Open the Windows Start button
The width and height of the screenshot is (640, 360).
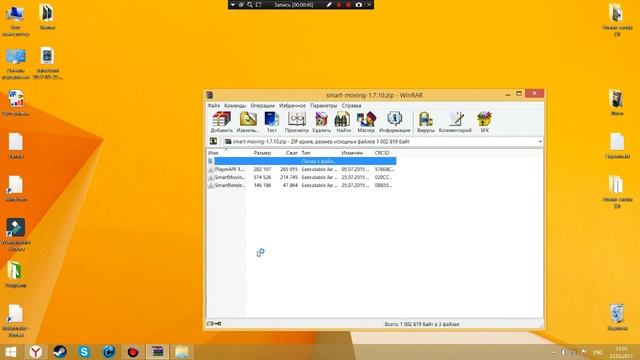[x=11, y=352]
